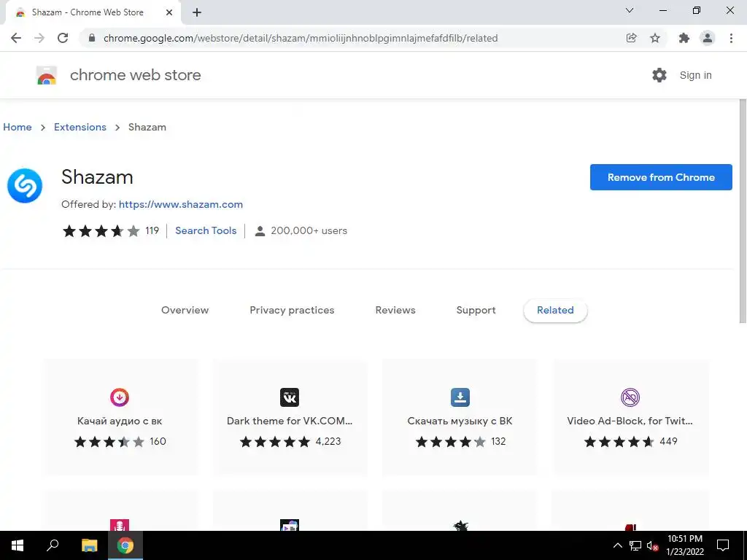Click the Shazam star rating 119
The image size is (747, 560).
pos(111,231)
